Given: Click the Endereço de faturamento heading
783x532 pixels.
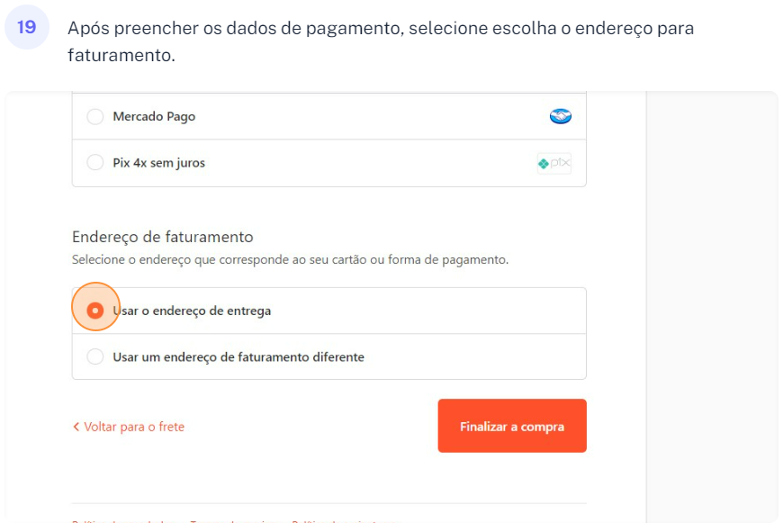Looking at the screenshot, I should pyautogui.click(x=163, y=237).
